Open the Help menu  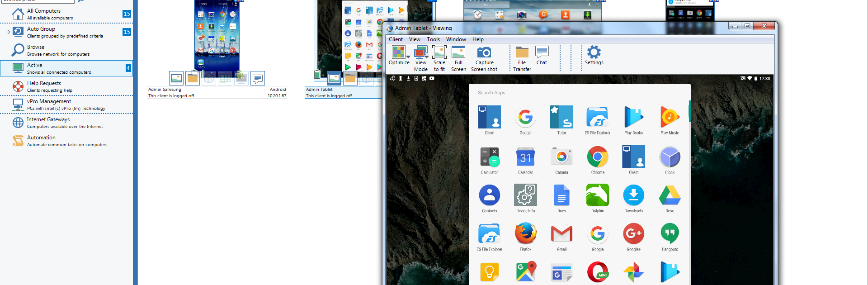[478, 39]
